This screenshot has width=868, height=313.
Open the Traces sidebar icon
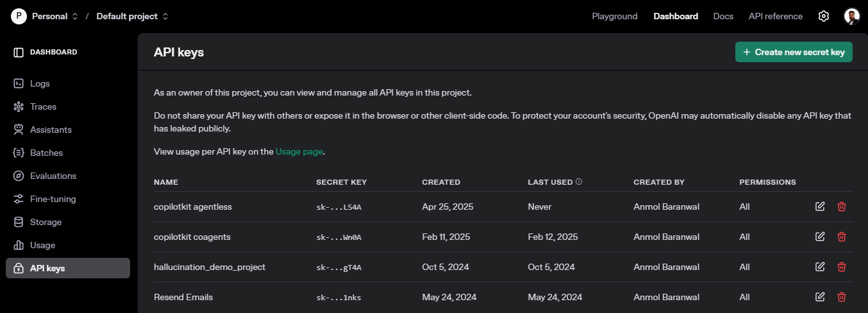(19, 106)
